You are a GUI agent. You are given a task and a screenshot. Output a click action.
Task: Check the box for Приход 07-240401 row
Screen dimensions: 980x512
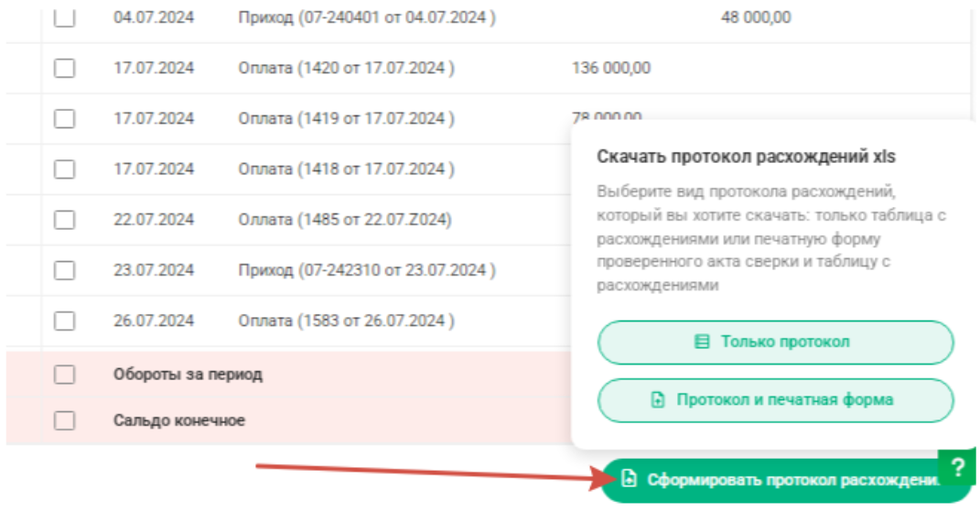pyautogui.click(x=64, y=17)
